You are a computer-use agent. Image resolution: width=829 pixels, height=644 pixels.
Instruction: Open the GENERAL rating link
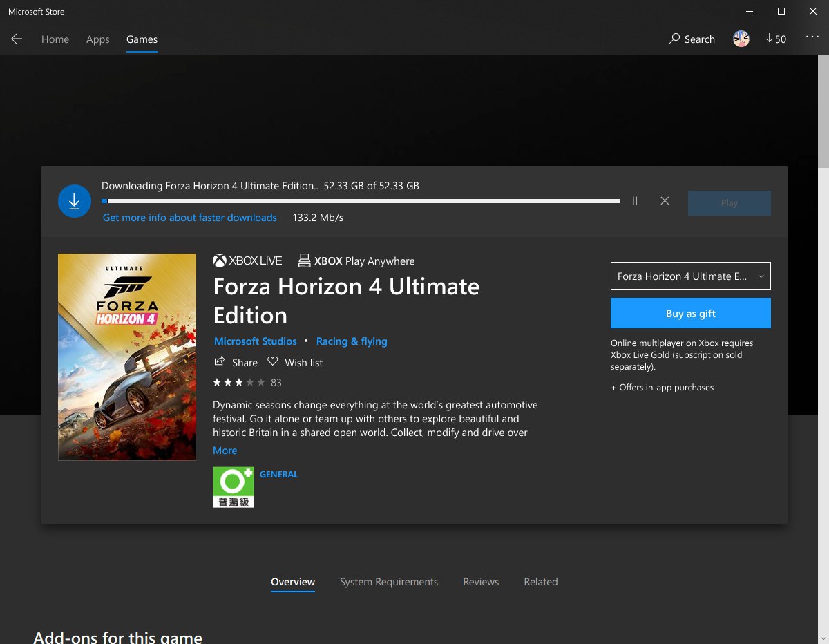point(279,475)
